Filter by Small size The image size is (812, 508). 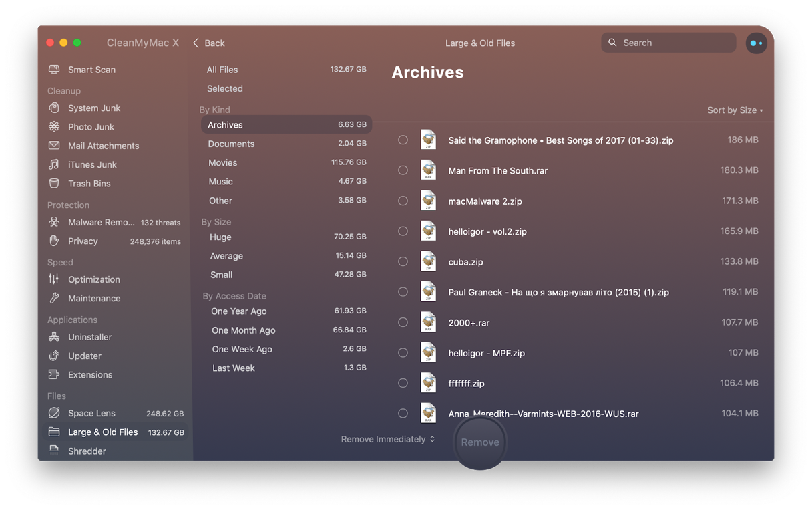286,275
